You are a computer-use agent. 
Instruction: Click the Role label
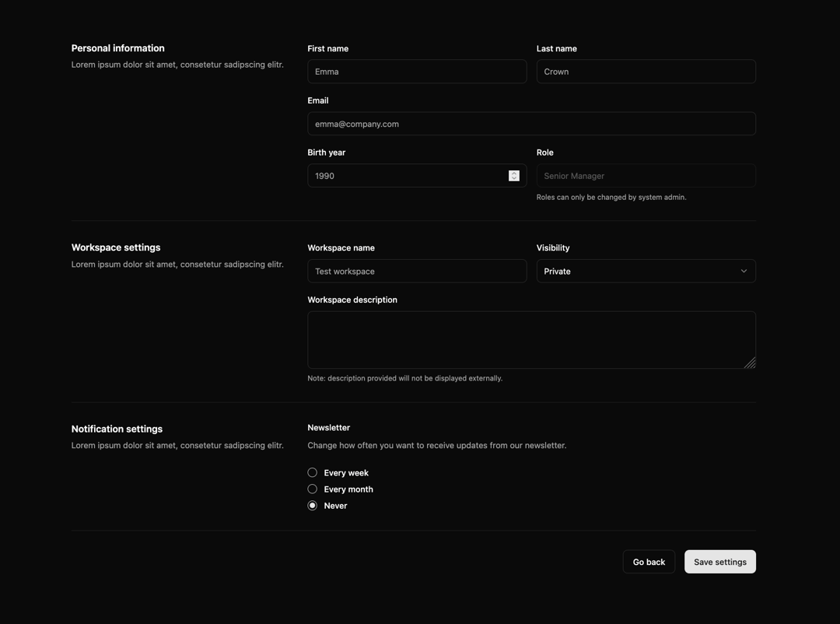pos(544,152)
